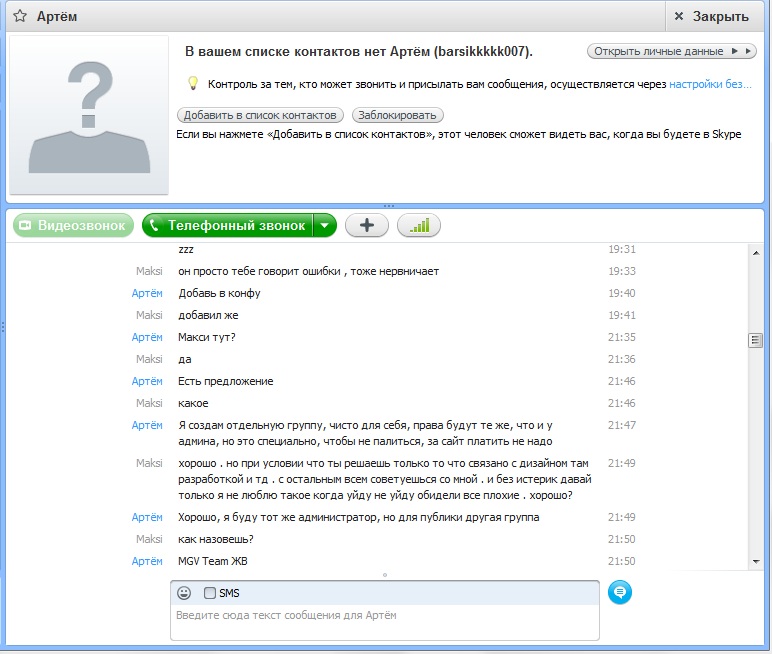Screen dimensions: 772x654
Task: Click the message 'zzz'
Action: pyautogui.click(x=186, y=250)
